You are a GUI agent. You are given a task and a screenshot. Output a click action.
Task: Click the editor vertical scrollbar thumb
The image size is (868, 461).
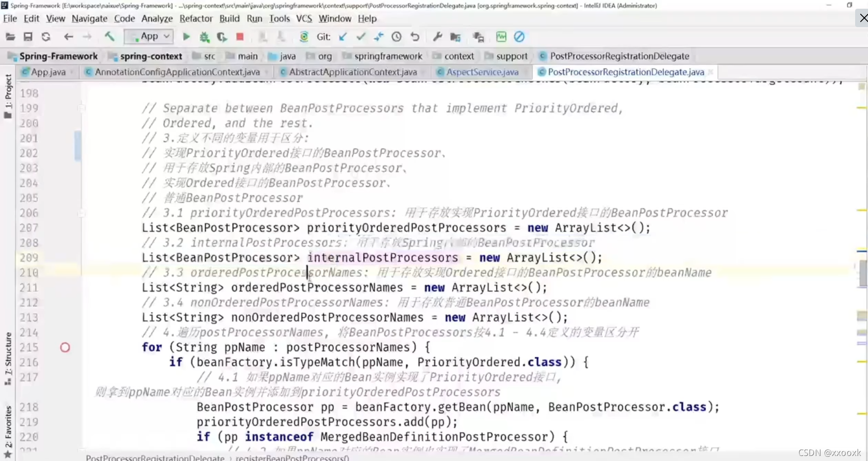coord(863,273)
